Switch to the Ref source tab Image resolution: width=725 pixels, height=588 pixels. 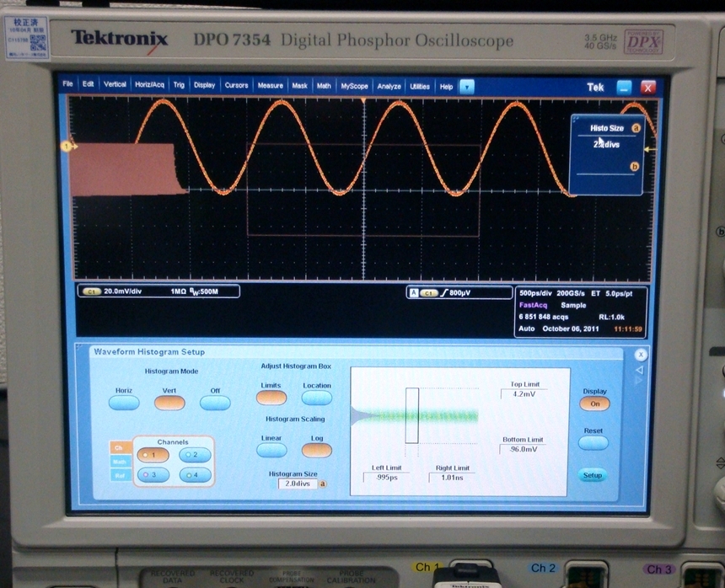pyautogui.click(x=120, y=475)
